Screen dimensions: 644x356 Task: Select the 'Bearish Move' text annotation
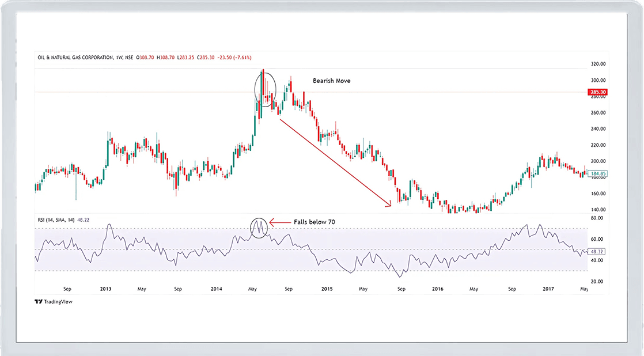coord(331,81)
